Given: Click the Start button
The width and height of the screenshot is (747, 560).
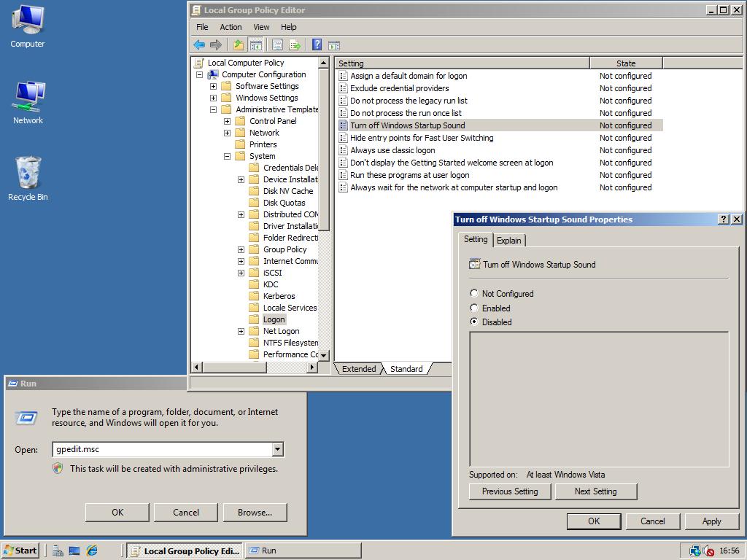Looking at the screenshot, I should pos(20,551).
